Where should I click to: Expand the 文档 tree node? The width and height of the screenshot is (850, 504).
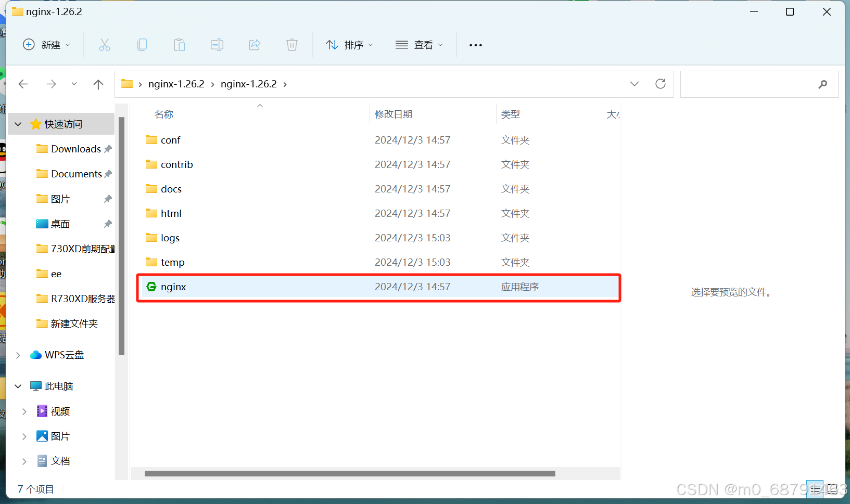pos(24,461)
